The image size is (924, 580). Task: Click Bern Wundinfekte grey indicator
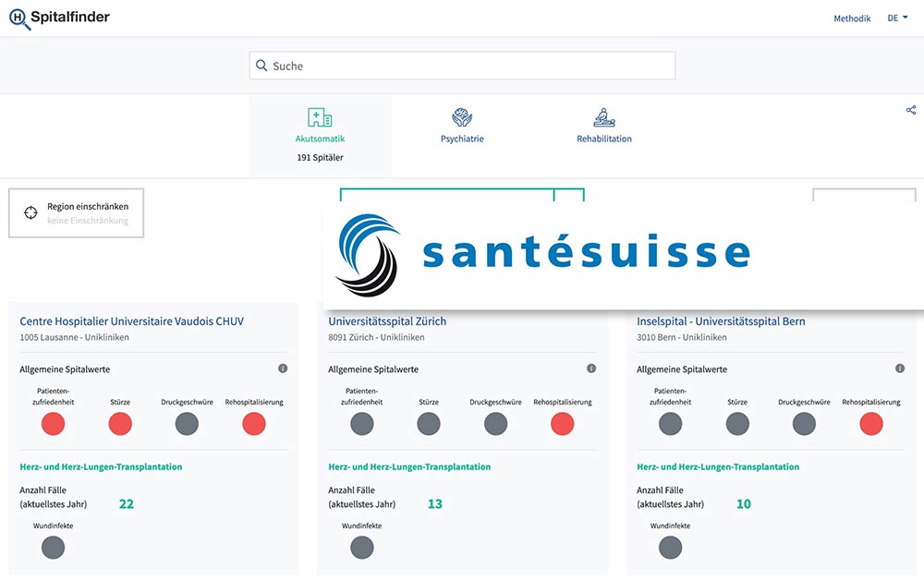[x=670, y=548]
